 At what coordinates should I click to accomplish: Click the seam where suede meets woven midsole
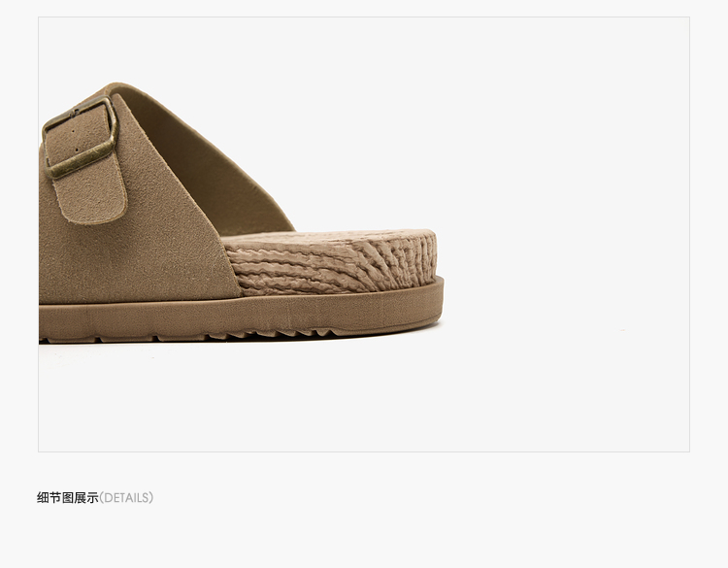(231, 265)
